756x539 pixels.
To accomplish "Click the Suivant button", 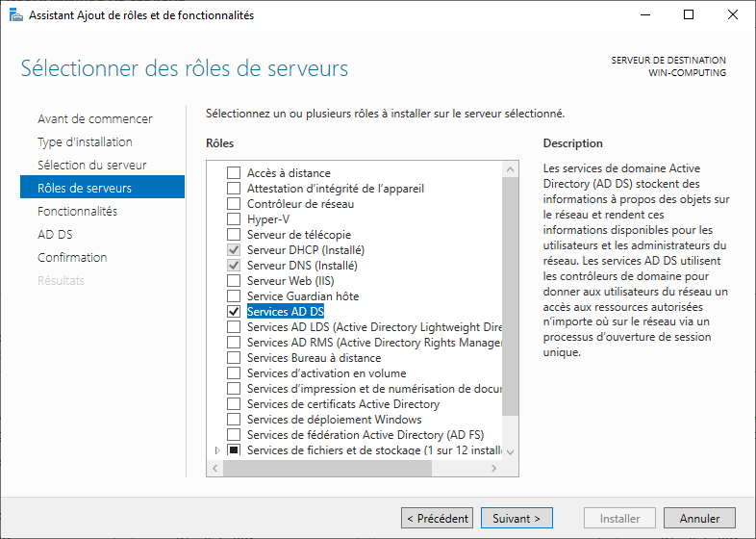I will pos(517,519).
